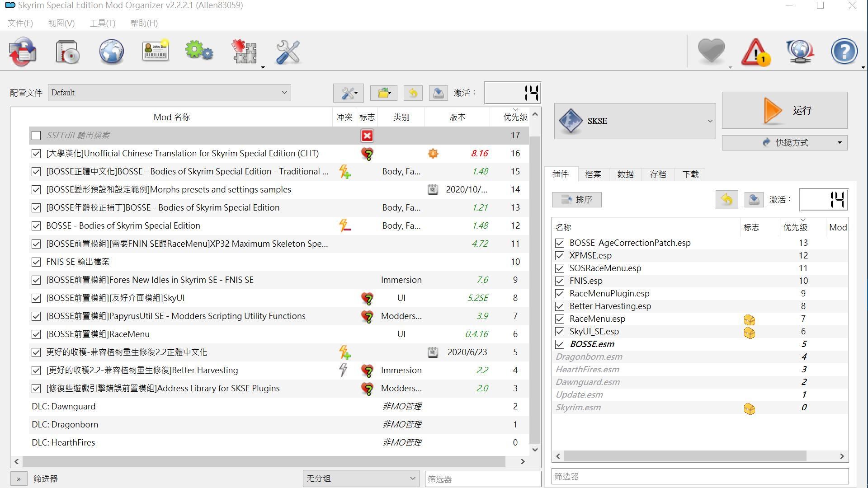Open dropdown arrow beside puzzle tools icon

[263, 67]
